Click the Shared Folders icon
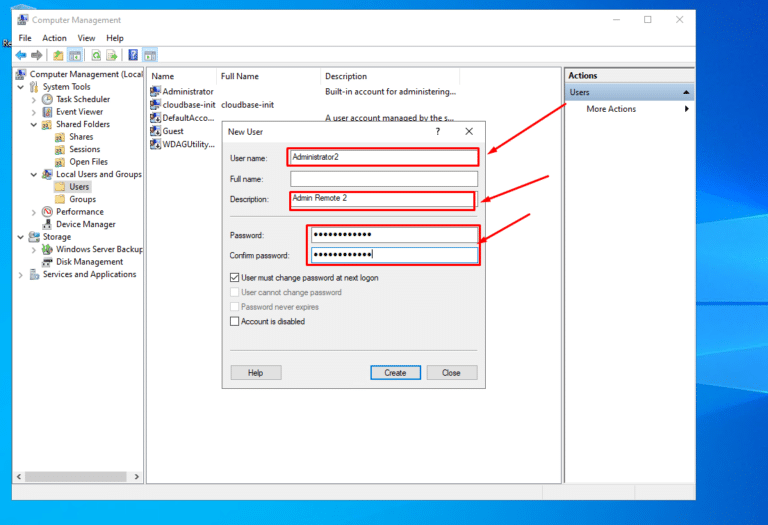The height and width of the screenshot is (525, 768). (47, 124)
